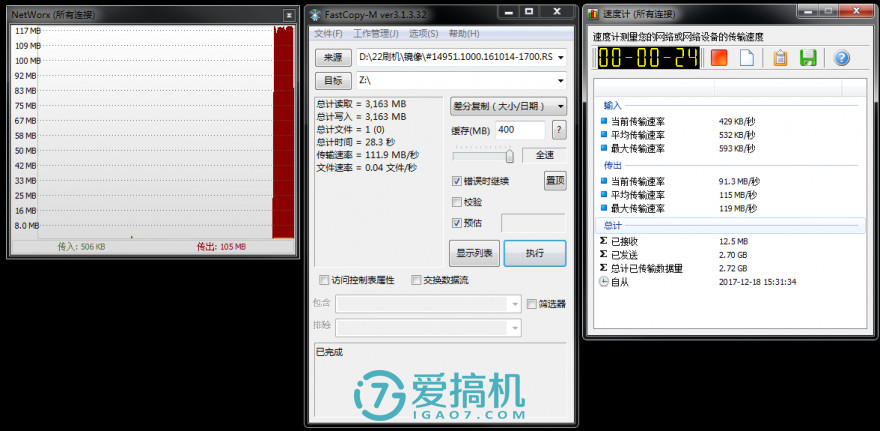Maximize the FastCopy window
The width and height of the screenshot is (880, 431).
tap(528, 11)
